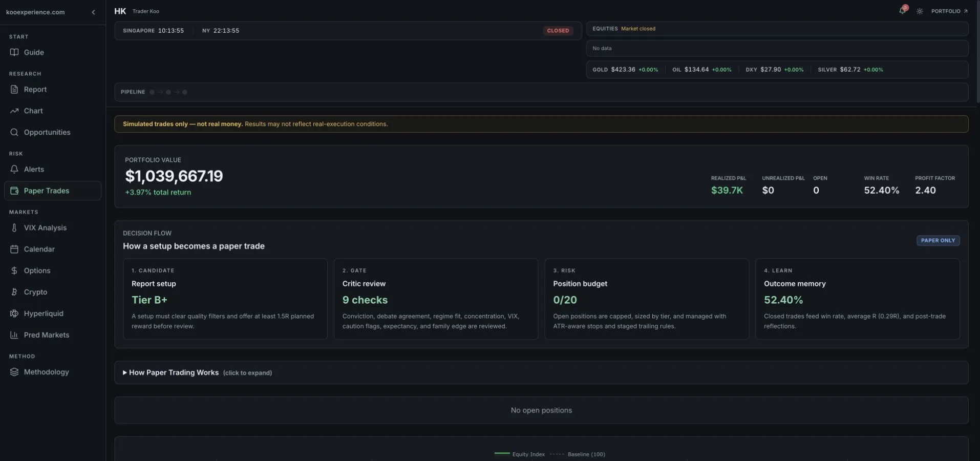980x461 pixels.
Task: Click the last PIPELINE stage dot
Action: pyautogui.click(x=185, y=92)
